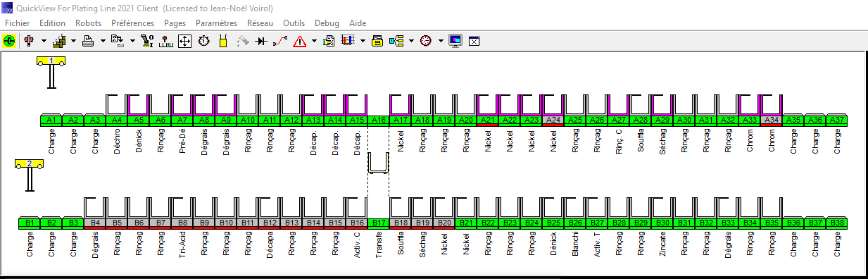
Task: Click station B38 Charge label
Action: pos(837,223)
